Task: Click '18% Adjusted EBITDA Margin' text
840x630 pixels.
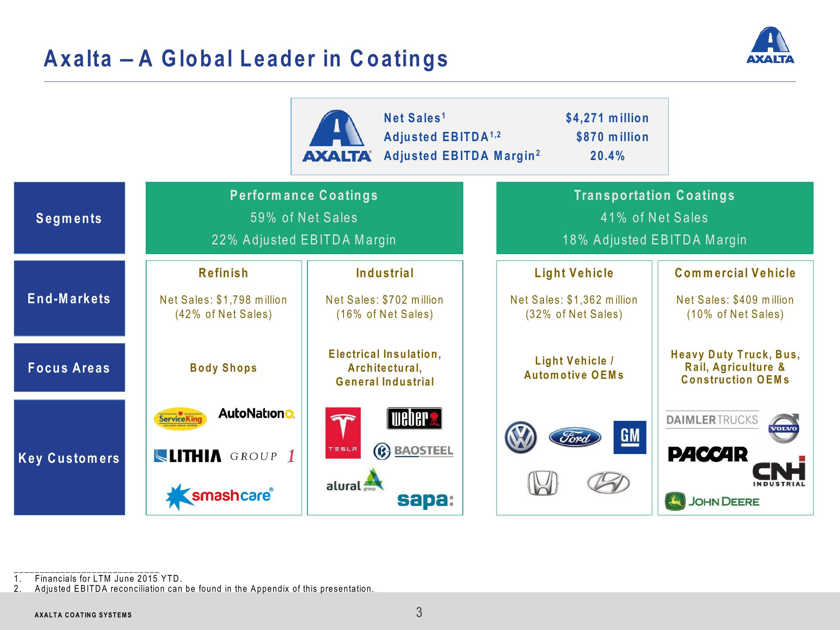Action: coord(654,240)
